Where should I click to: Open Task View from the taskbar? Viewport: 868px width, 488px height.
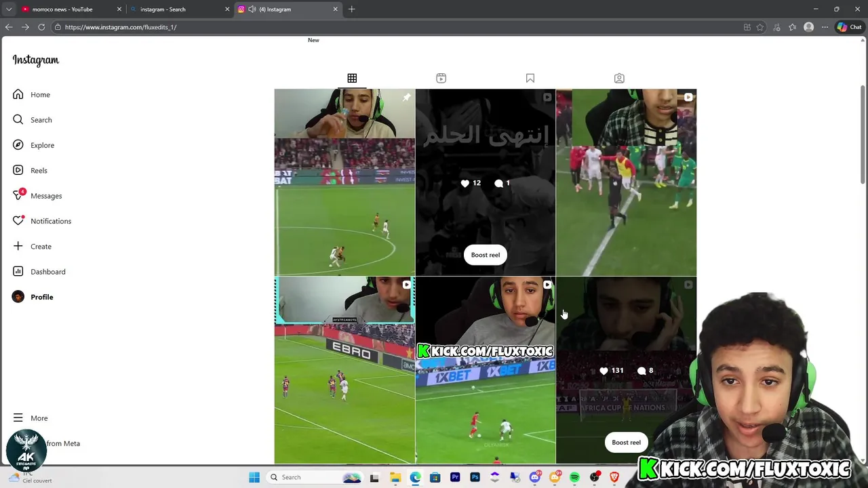[x=374, y=477]
